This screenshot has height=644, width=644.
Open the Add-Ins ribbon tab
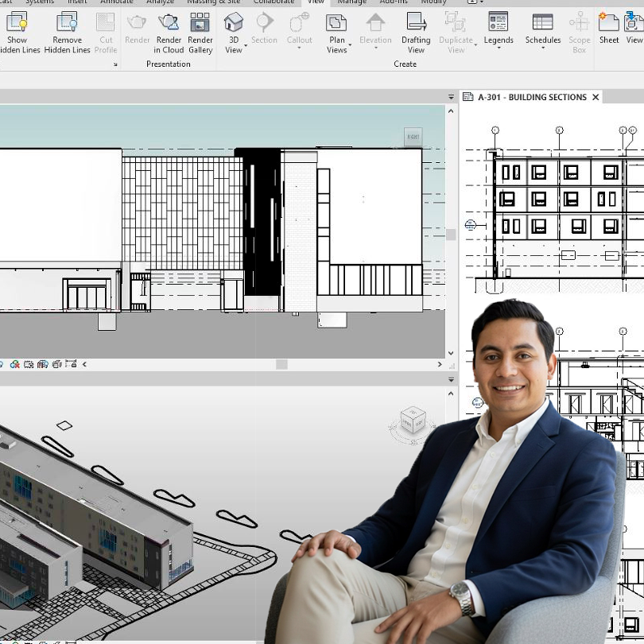(x=394, y=2)
